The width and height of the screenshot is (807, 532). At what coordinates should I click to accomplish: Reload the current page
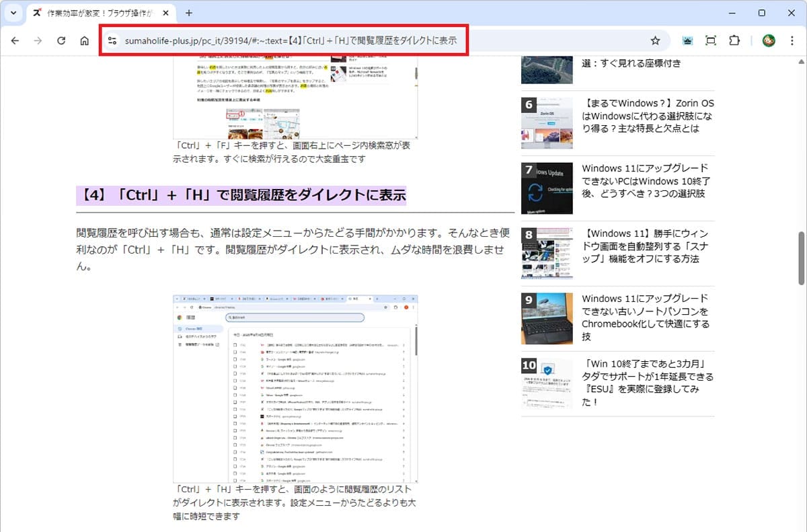point(61,41)
